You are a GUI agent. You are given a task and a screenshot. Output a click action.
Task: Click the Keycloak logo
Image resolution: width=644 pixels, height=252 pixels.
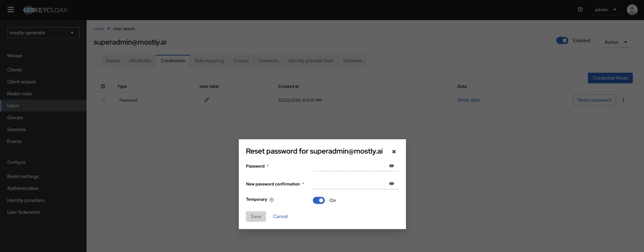coord(45,10)
